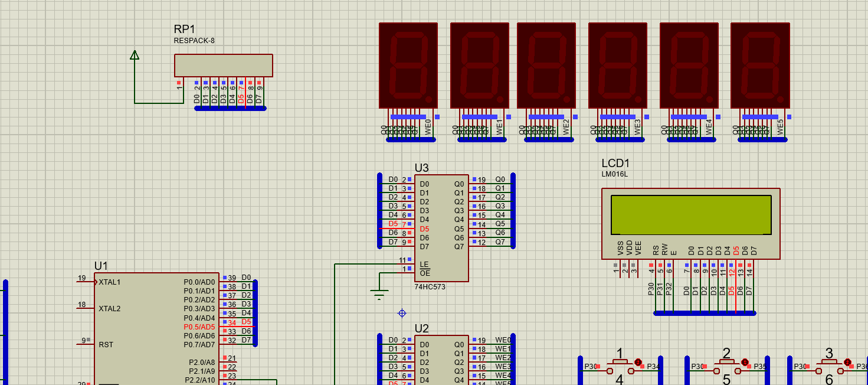Click the red D5 pin label on LCD1
This screenshot has width=868, height=385.
coord(736,250)
